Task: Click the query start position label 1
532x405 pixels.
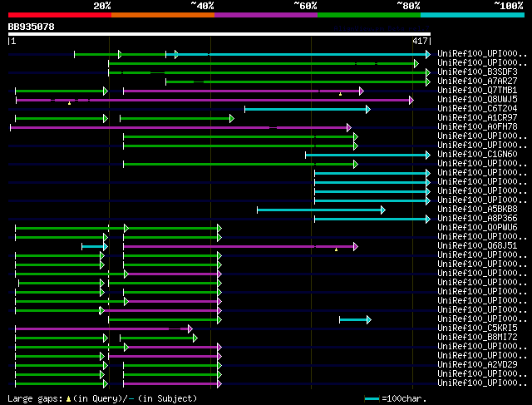Action: (13, 41)
